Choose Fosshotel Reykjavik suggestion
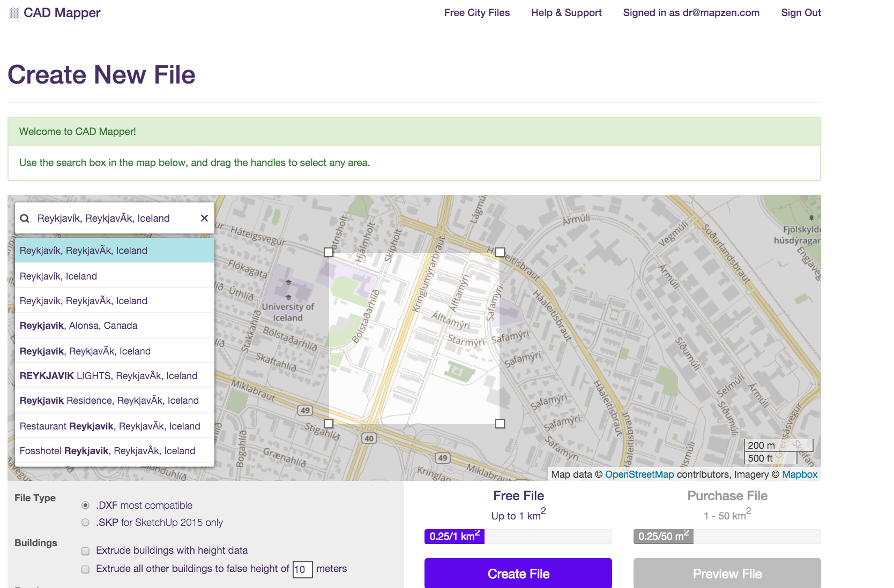 [115, 451]
